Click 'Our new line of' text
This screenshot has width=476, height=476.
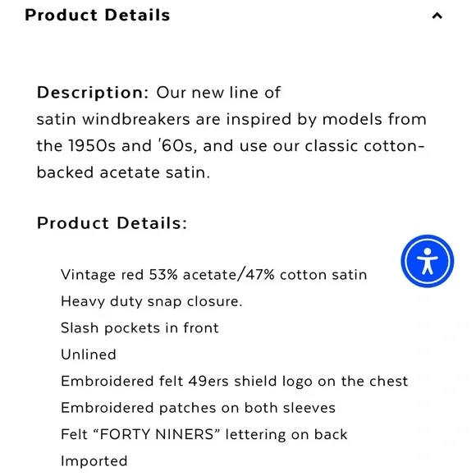[218, 92]
